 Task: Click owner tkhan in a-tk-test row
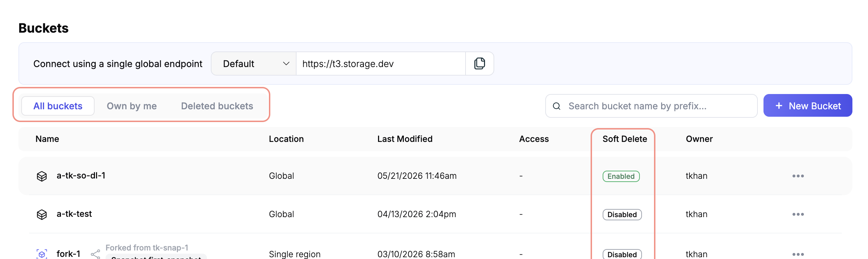tap(697, 214)
